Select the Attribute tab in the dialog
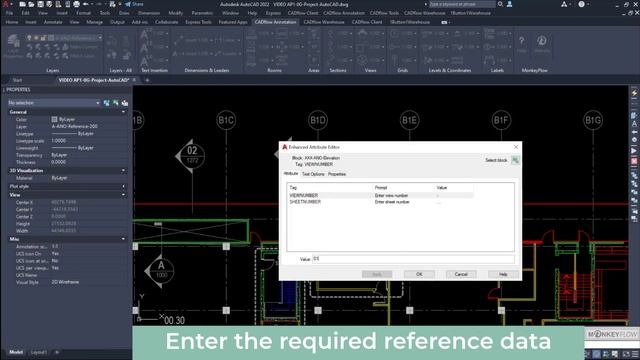The image size is (640, 360). coord(291,174)
